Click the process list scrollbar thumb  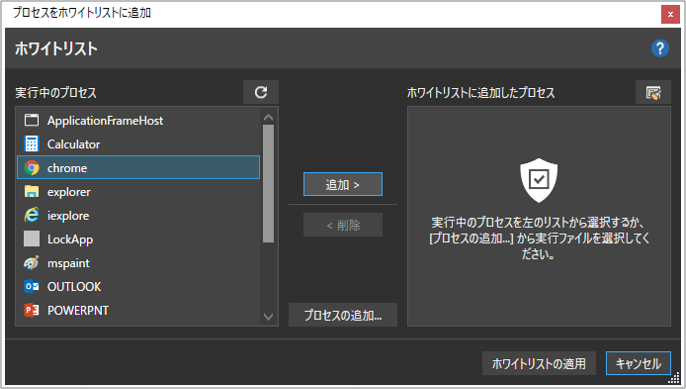[268, 184]
